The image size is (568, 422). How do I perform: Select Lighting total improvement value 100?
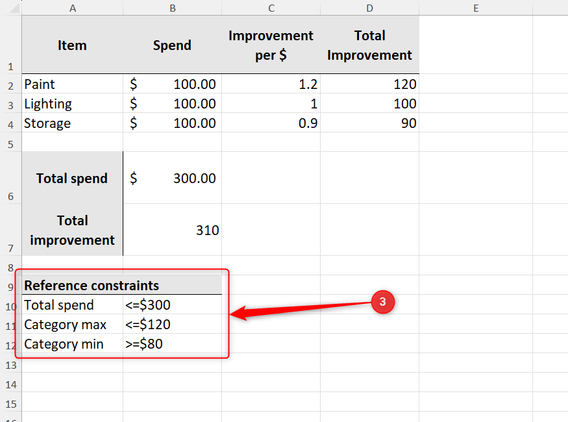(x=369, y=104)
